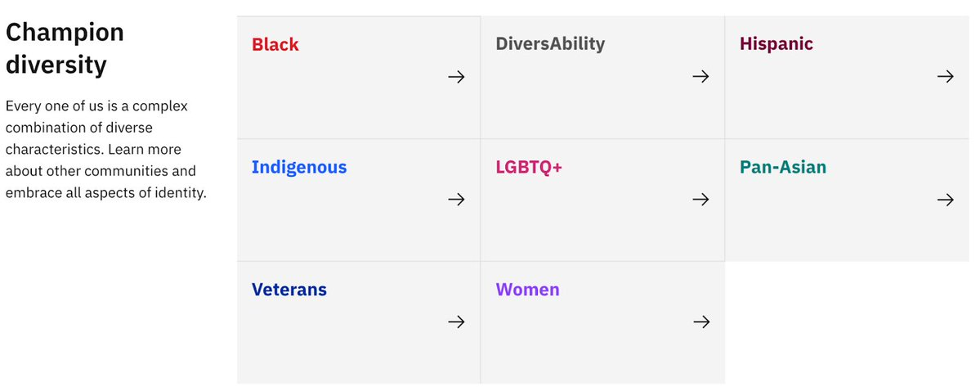Click the Champion diversity heading
Screen dimensions: 980x387
point(65,48)
